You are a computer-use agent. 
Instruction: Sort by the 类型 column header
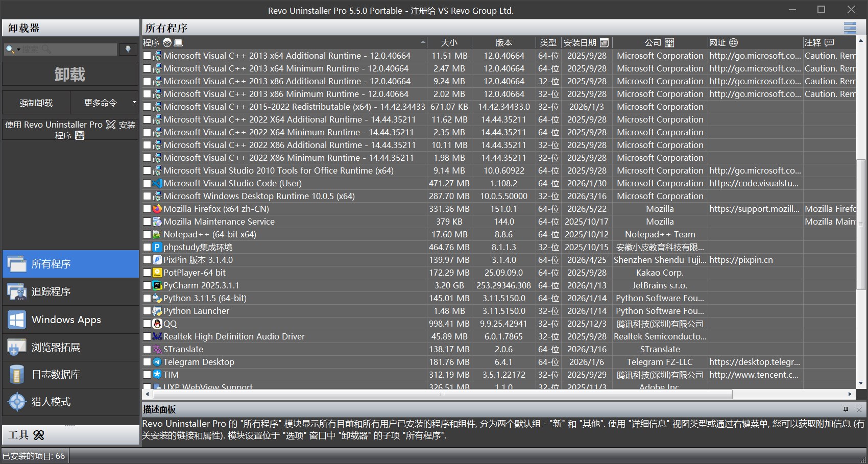[548, 42]
